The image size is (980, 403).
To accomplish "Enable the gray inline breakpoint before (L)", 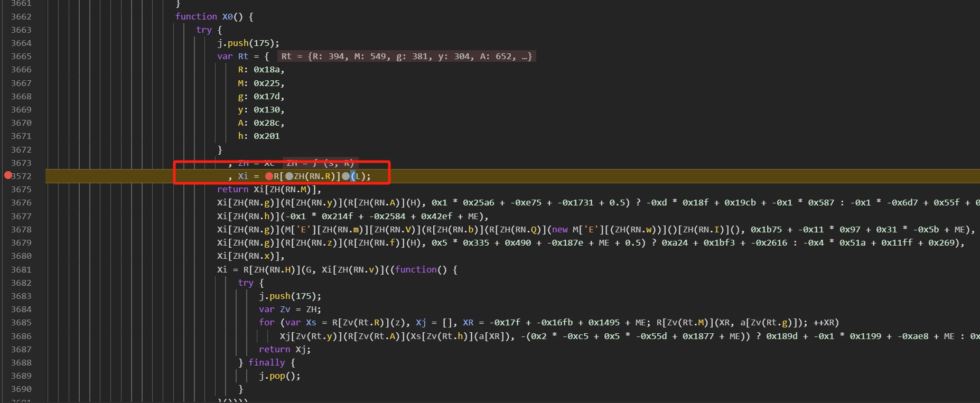I will (x=346, y=176).
